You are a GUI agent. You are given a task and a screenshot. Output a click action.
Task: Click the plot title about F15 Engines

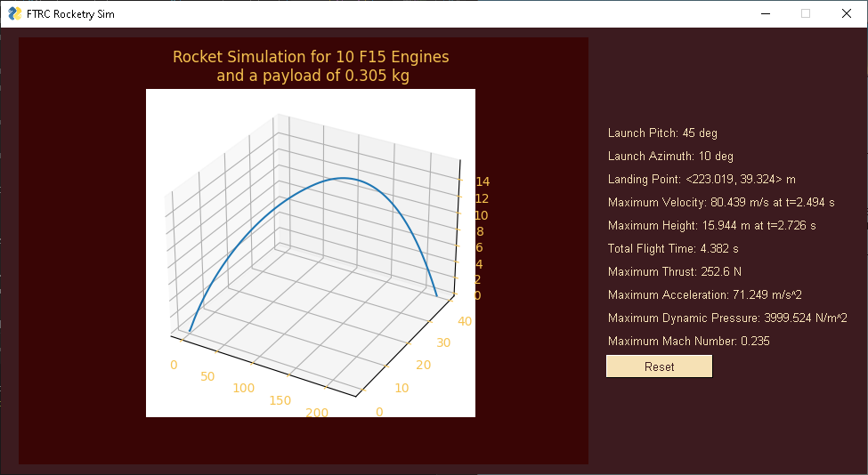[x=311, y=66]
